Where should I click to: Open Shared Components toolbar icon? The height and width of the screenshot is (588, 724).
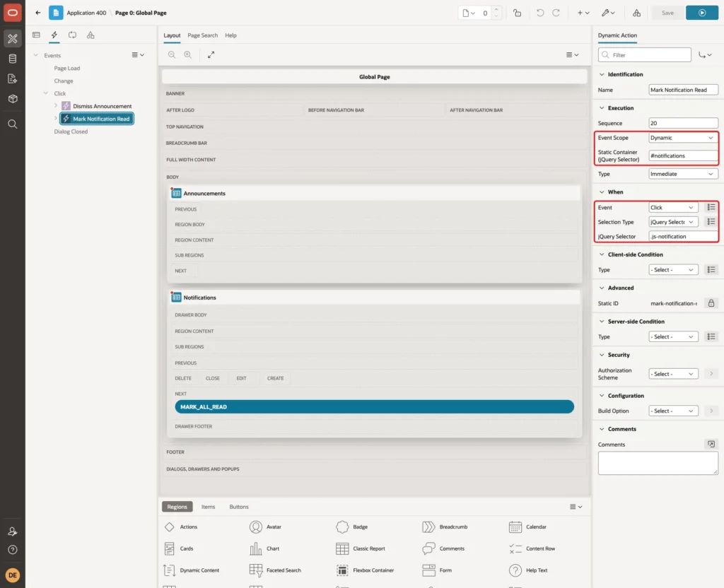click(636, 13)
